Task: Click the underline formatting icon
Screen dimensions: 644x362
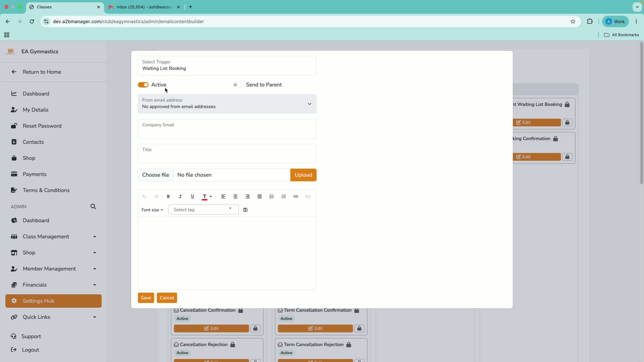Action: [192, 196]
